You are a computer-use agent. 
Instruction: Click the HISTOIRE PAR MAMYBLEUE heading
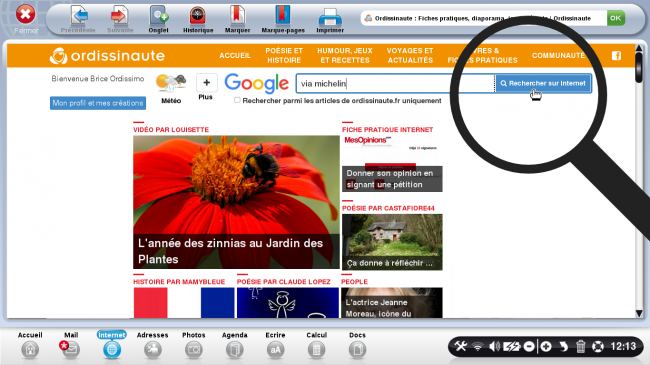point(179,282)
